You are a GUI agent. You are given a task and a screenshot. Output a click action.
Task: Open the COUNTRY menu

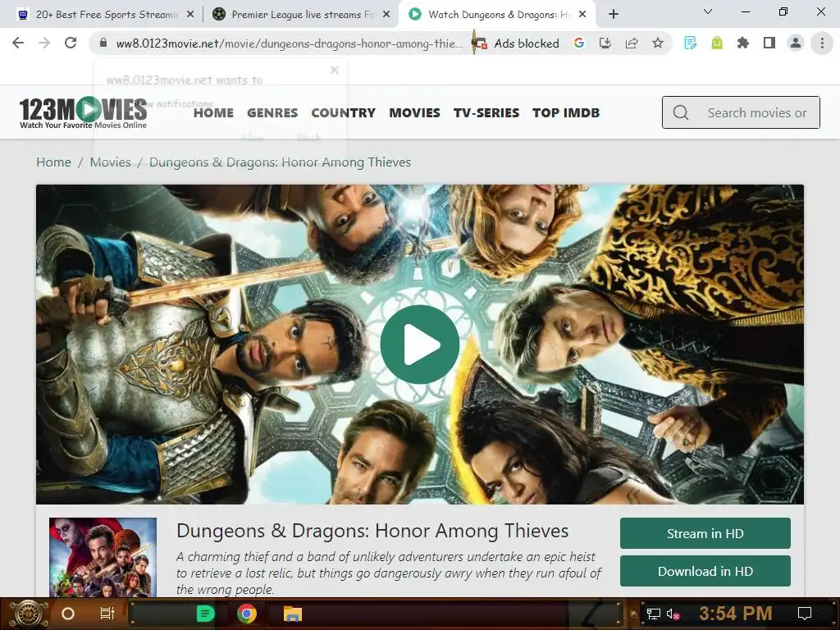click(x=344, y=113)
